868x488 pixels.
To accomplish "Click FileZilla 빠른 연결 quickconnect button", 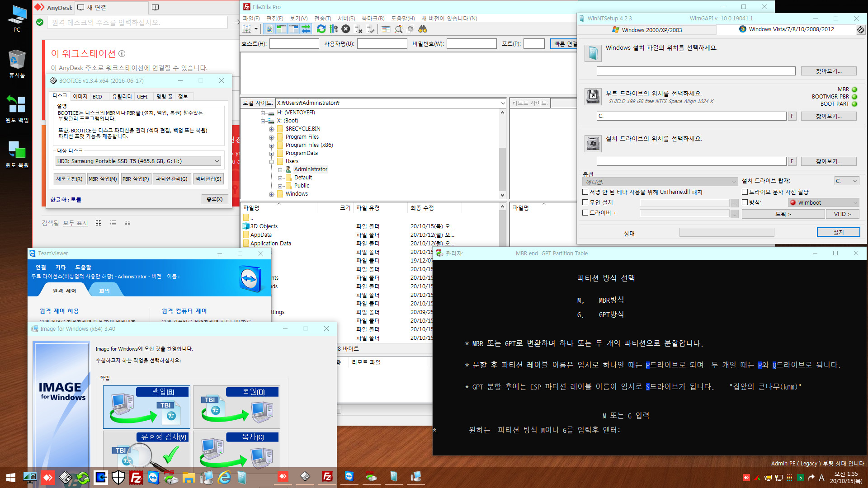I will (564, 44).
